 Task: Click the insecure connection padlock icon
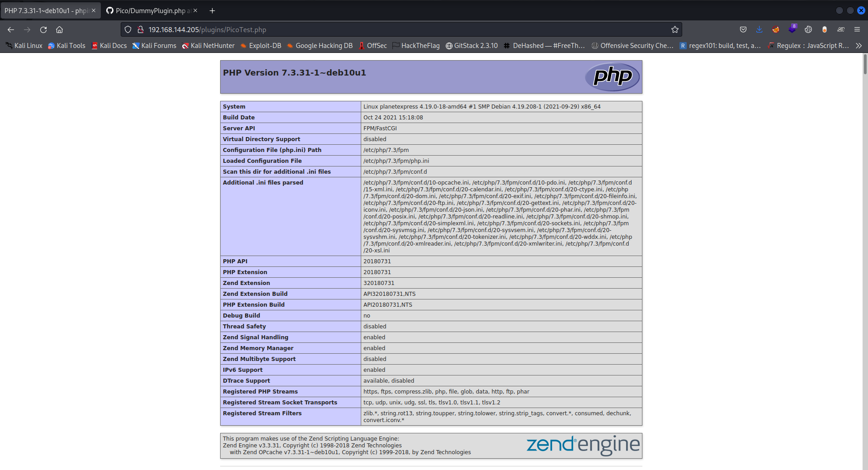141,29
